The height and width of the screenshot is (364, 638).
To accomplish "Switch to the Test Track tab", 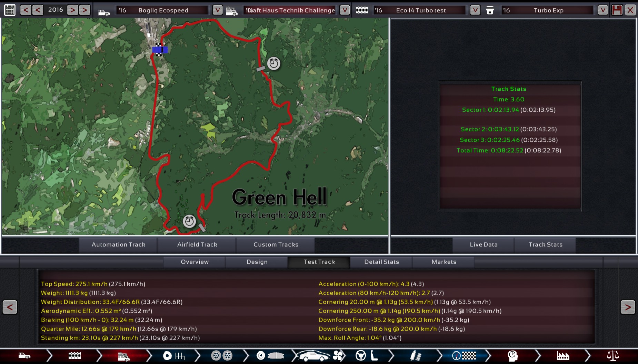I will click(x=319, y=262).
